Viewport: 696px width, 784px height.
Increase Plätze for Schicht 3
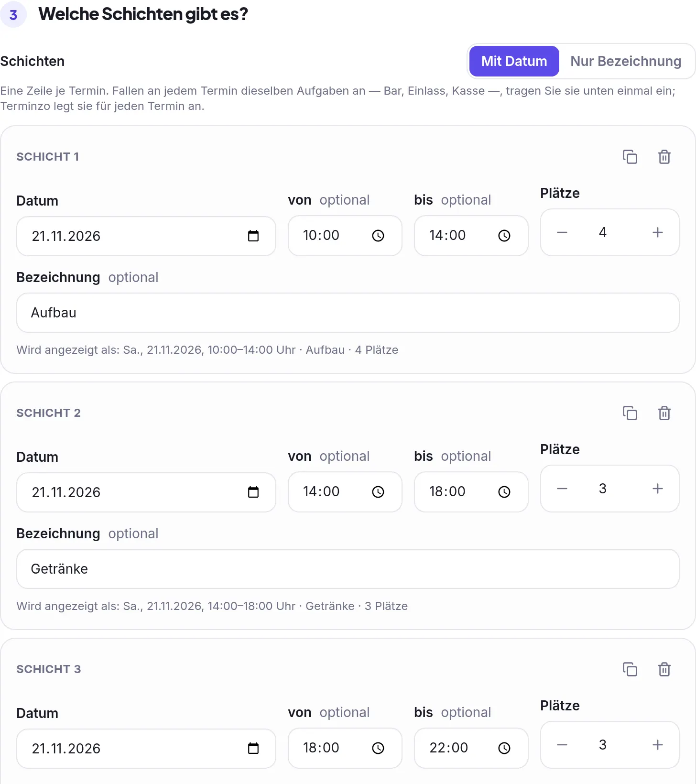tap(658, 745)
